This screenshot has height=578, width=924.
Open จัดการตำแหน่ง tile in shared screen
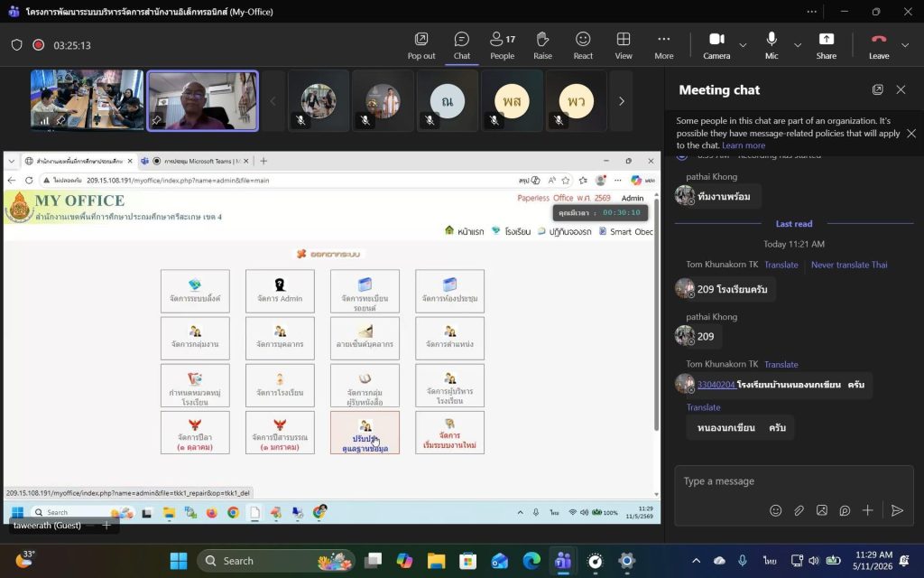(x=449, y=339)
